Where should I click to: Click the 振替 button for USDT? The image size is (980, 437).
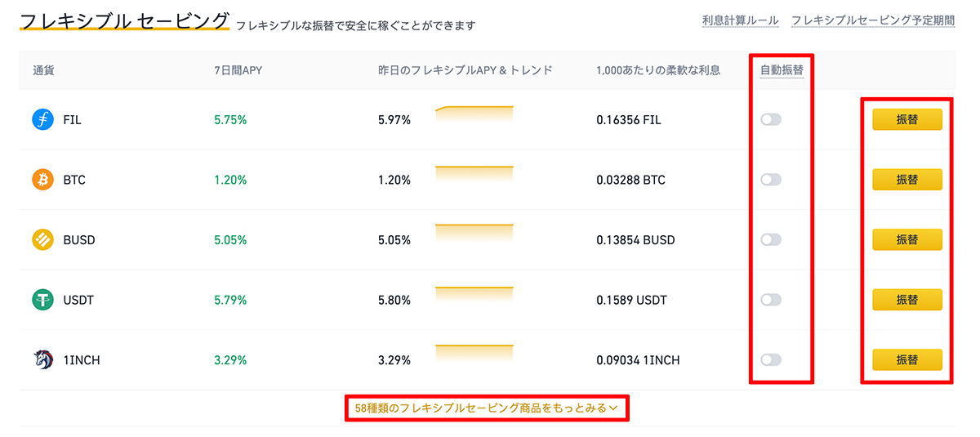pyautogui.click(x=907, y=300)
